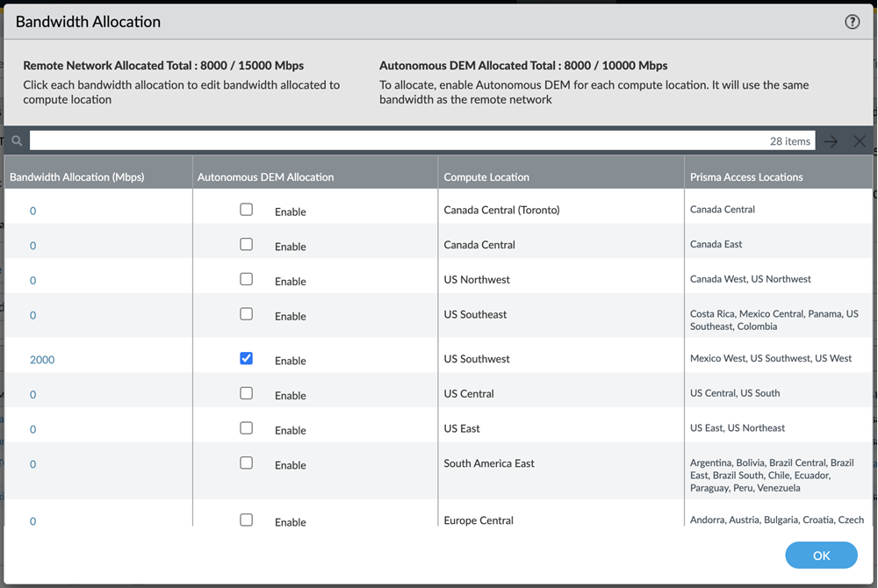Select the 'US East' compute location cell

coord(462,428)
